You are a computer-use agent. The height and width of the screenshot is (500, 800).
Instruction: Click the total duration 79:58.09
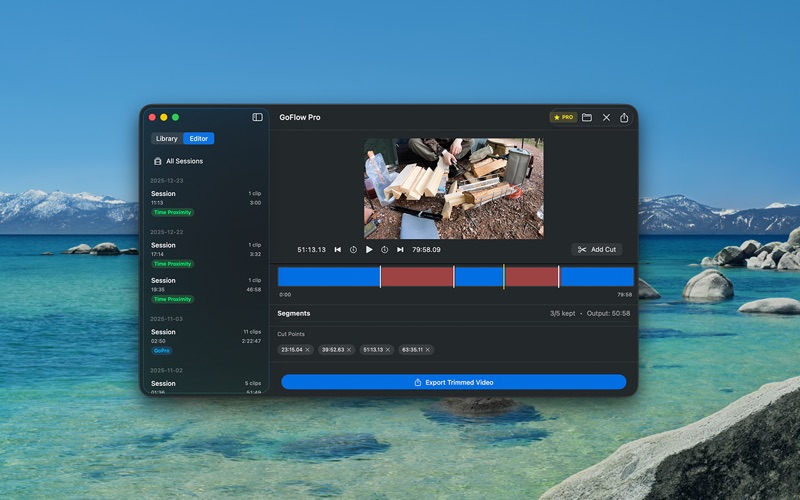[427, 249]
